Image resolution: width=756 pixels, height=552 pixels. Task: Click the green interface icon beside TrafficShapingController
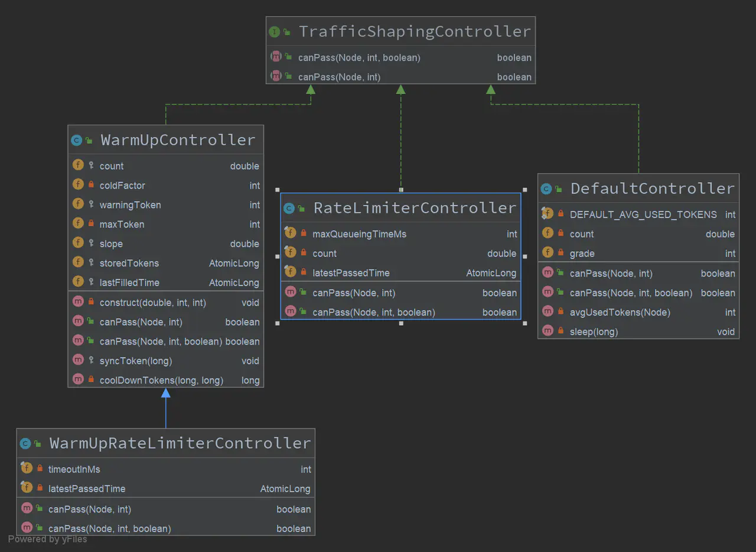274,32
